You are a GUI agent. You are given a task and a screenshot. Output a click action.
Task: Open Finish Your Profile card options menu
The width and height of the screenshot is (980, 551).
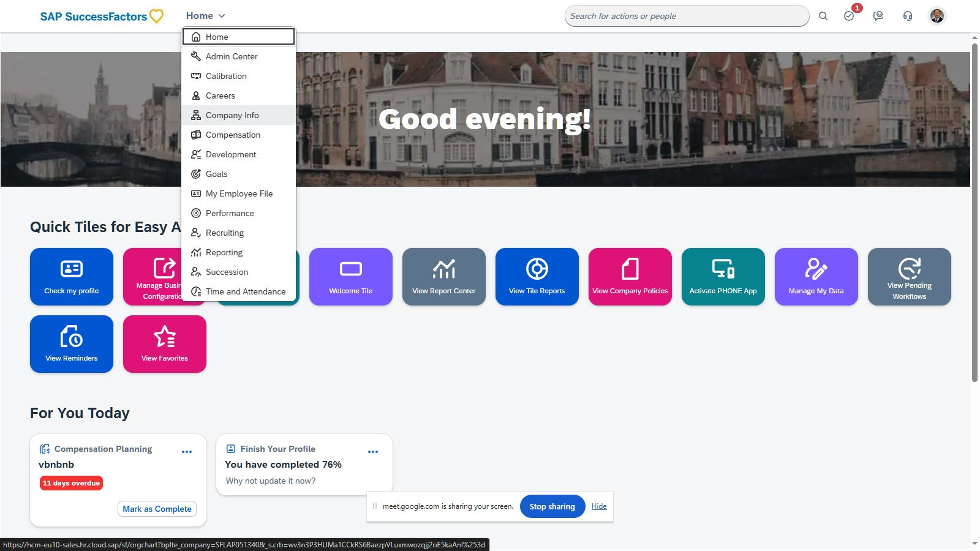373,452
